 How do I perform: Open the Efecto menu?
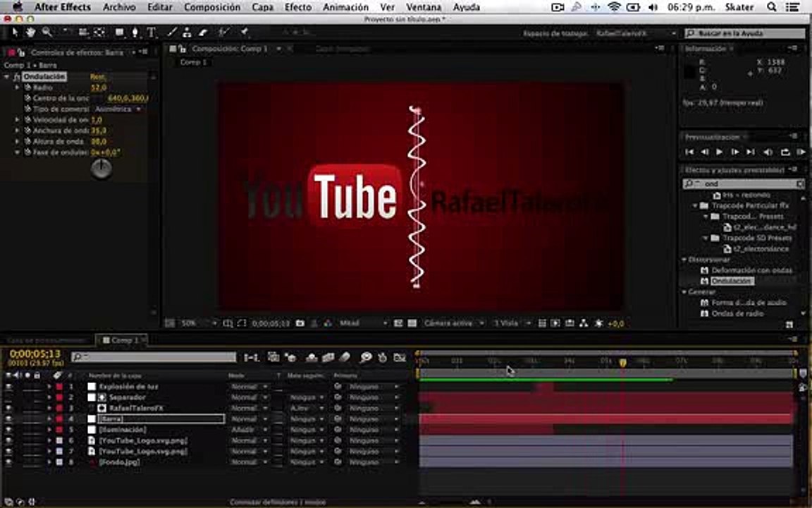click(298, 7)
